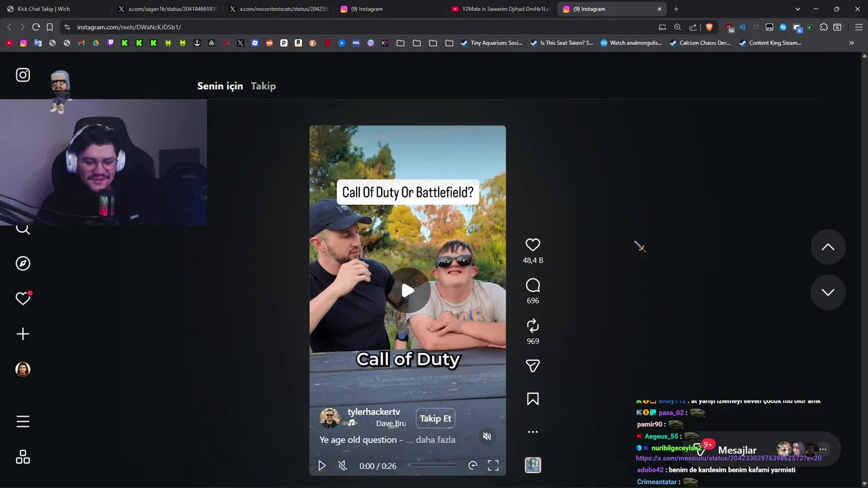
Task: Click the 0:00 / 0:26 time display
Action: 378,466
